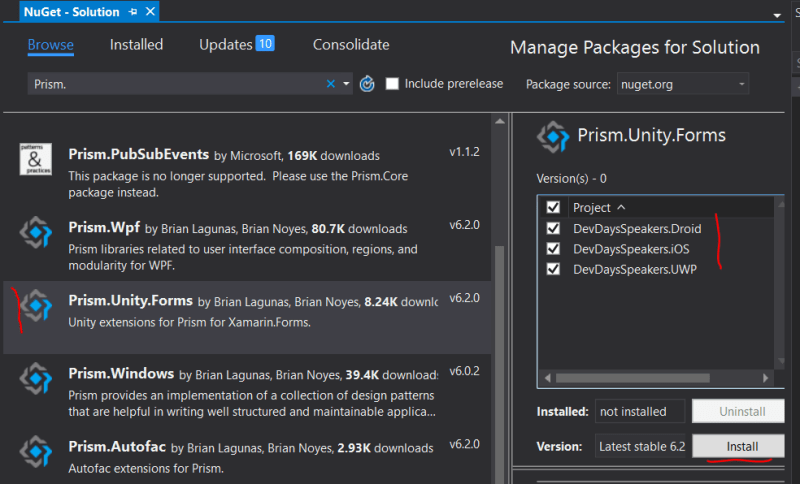Select the Prism.Autofac package row
Viewport: 800px width, 484px height.
tap(247, 456)
